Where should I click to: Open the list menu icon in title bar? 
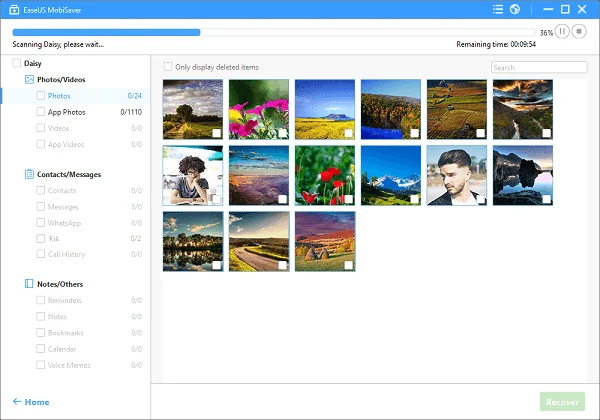(499, 10)
